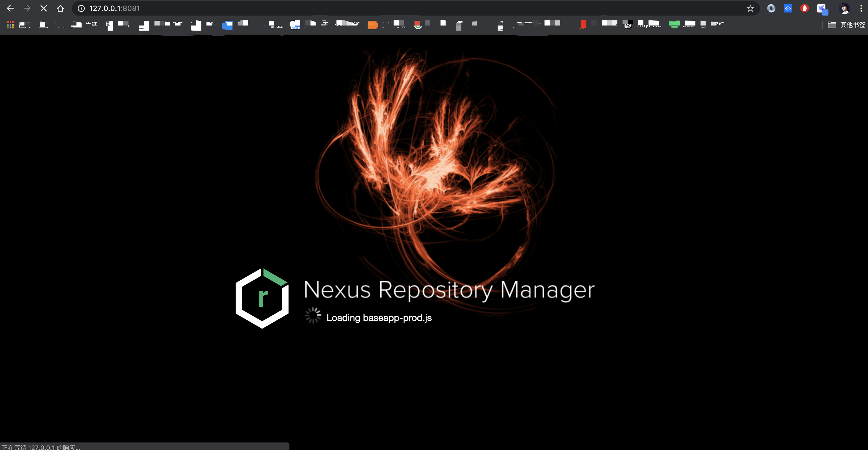Screen dimensions: 868x450
Task: Open the green folder bookmark
Action: point(674,24)
